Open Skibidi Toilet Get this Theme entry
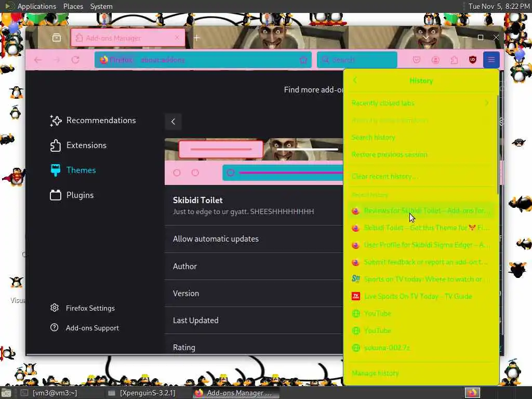This screenshot has width=532, height=399. (x=421, y=228)
